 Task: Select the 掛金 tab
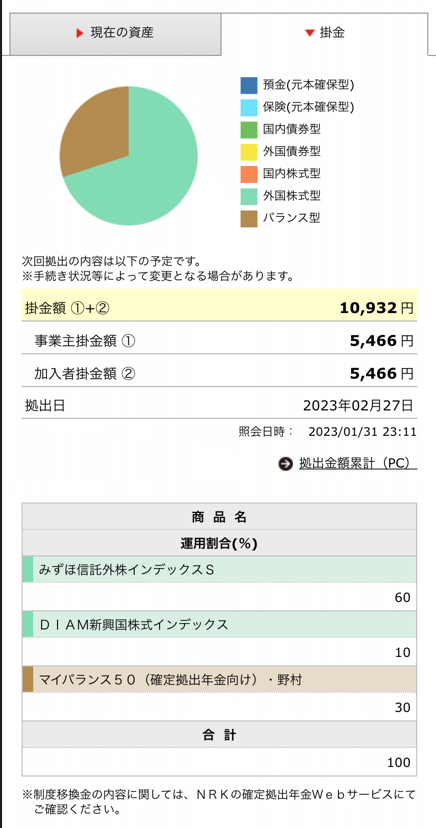(x=324, y=33)
